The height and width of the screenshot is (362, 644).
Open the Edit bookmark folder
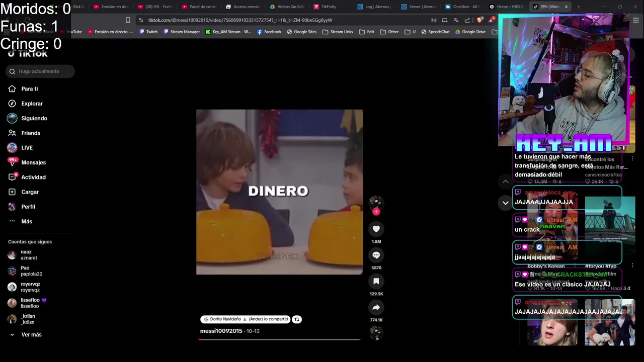[367, 32]
